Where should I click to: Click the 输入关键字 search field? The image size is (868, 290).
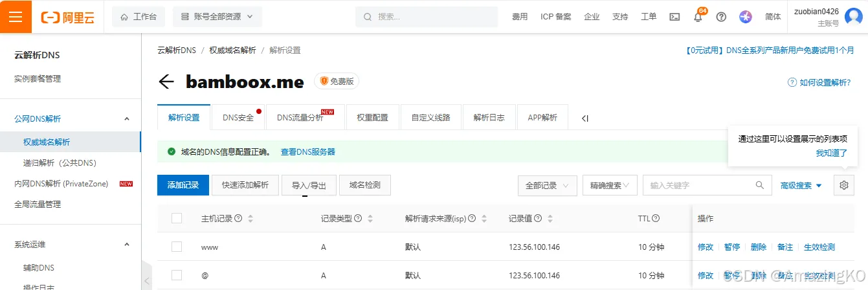[x=699, y=185]
